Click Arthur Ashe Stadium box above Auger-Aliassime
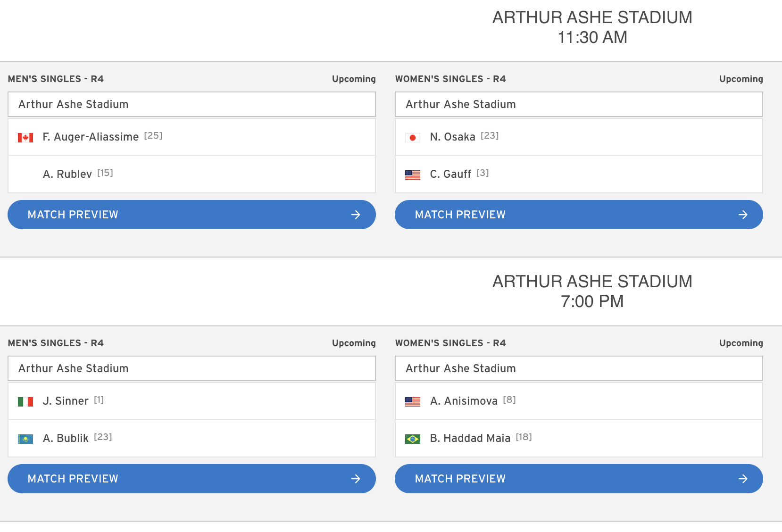782x532 pixels. (x=191, y=104)
